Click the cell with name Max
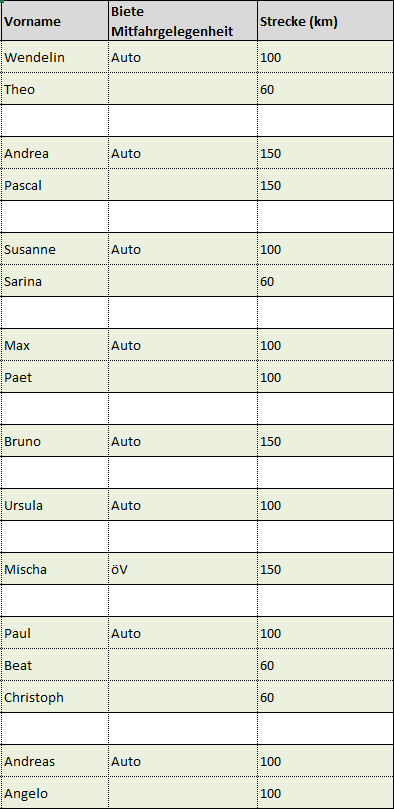Image resolution: width=394 pixels, height=809 pixels. (x=55, y=345)
